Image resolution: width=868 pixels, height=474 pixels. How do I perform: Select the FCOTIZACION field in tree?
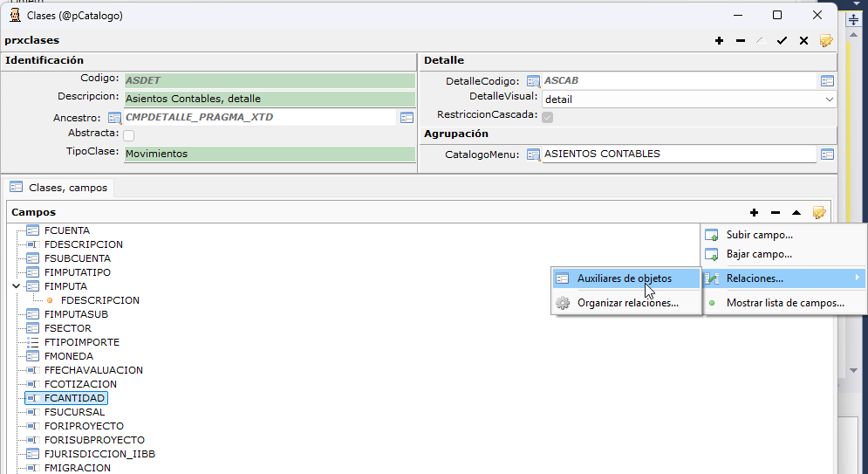click(x=80, y=384)
